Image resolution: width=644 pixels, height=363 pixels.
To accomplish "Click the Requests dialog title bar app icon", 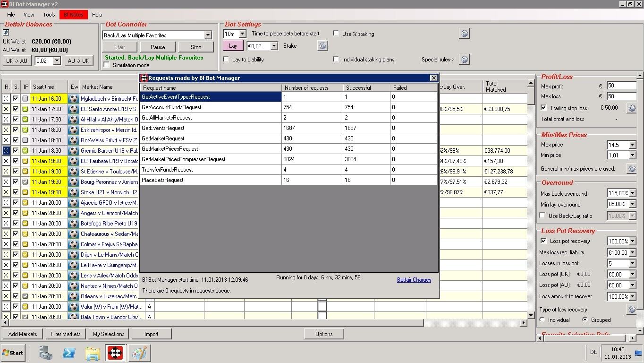I will click(x=144, y=78).
